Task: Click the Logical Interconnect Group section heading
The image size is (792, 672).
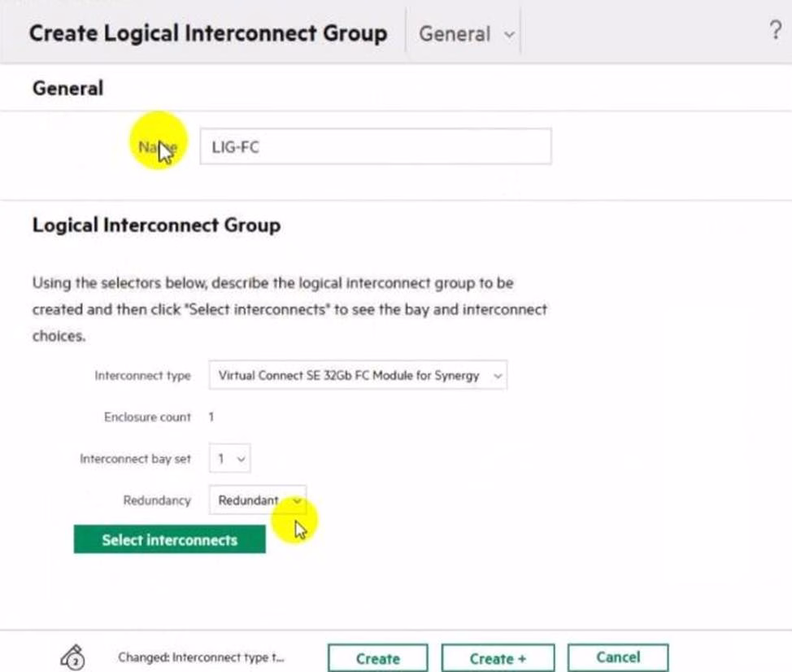Action: click(156, 225)
